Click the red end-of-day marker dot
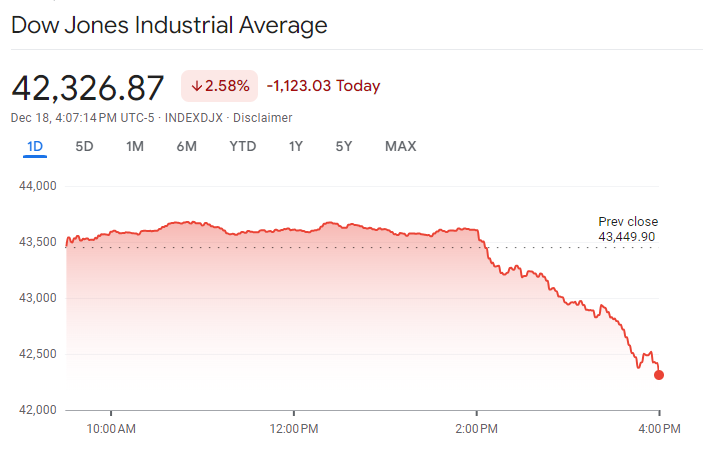The height and width of the screenshot is (452, 703). 659,375
